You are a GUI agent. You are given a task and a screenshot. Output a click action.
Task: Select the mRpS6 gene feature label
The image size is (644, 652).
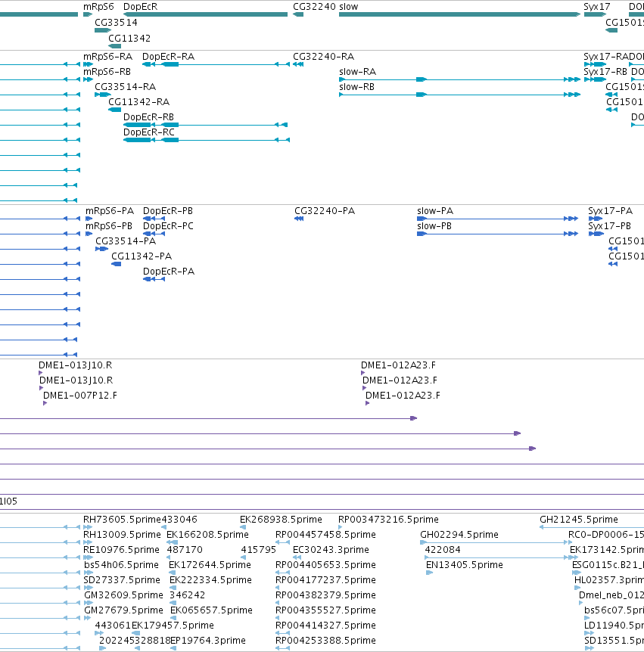point(98,7)
